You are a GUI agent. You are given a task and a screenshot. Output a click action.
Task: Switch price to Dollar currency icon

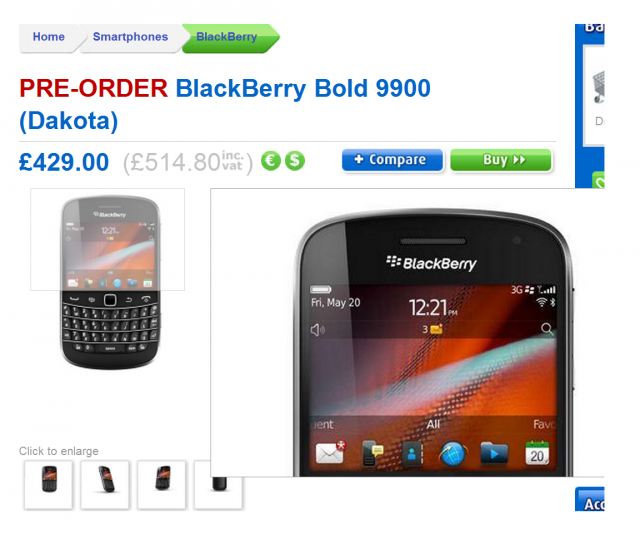[295, 161]
